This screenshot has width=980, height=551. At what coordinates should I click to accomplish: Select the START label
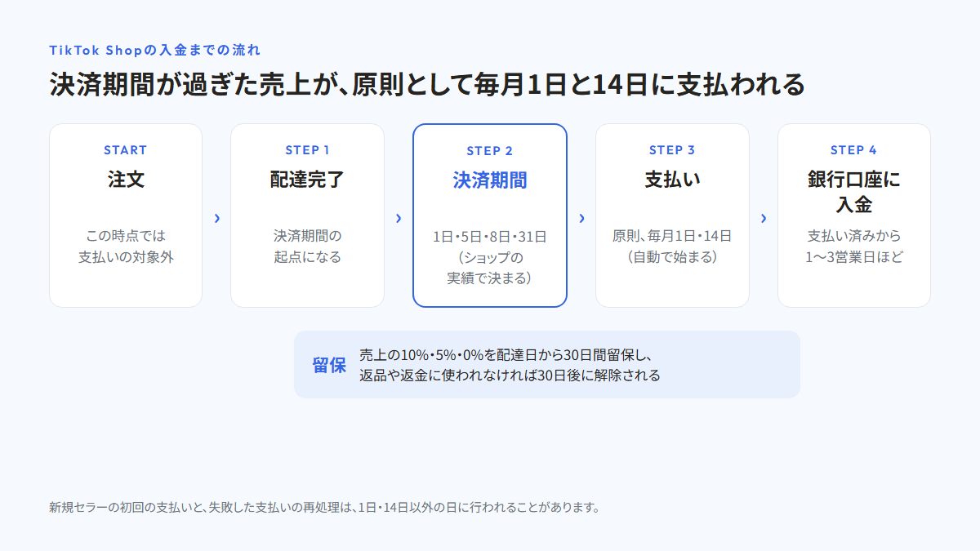[x=126, y=150]
